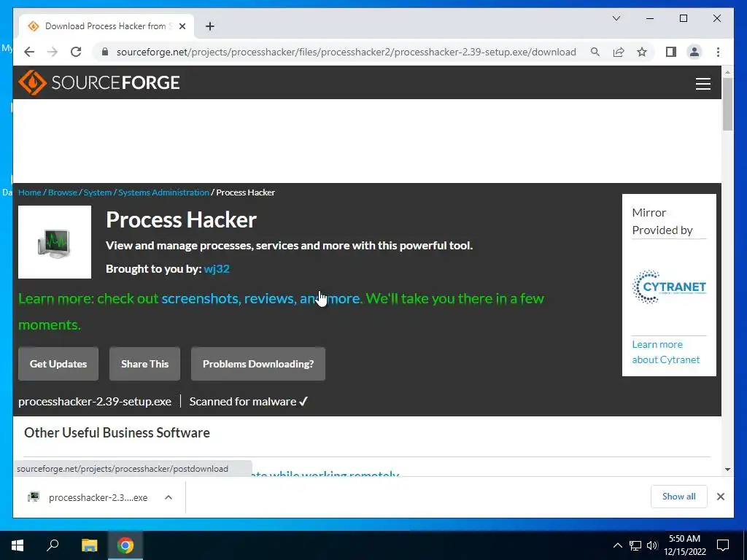Open the Windows Start menu

[x=18, y=545]
